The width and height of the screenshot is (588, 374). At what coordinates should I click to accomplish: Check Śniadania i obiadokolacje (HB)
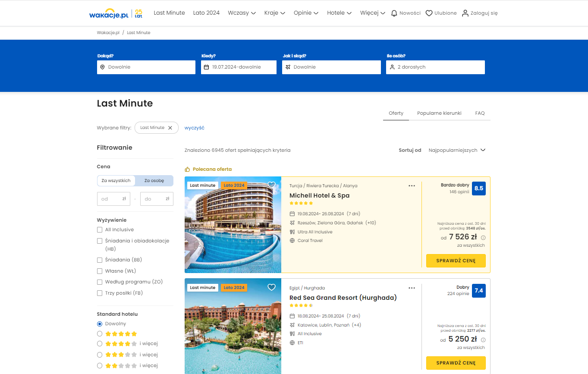(x=100, y=241)
